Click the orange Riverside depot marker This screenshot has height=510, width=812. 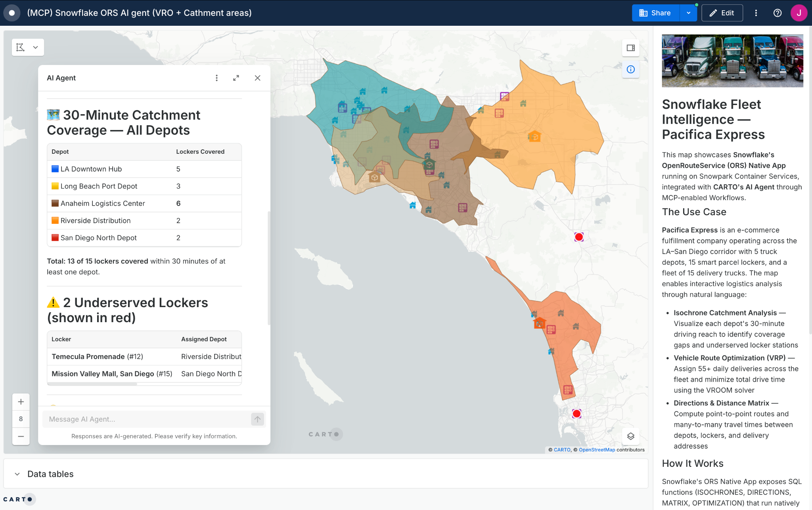pyautogui.click(x=534, y=136)
